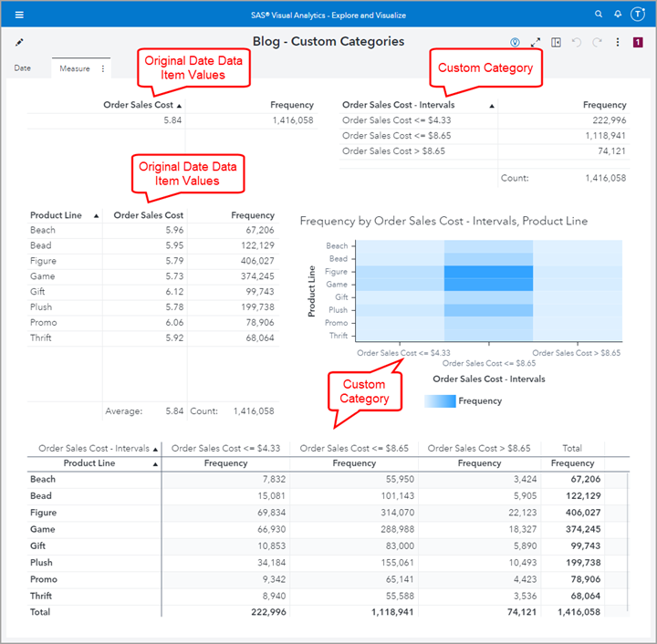
Task: Click crosstab Total column header
Action: [572, 449]
